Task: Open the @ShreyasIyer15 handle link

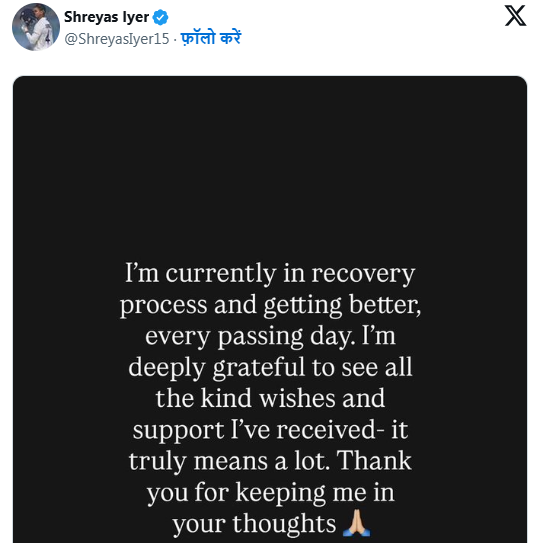Action: tap(117, 39)
